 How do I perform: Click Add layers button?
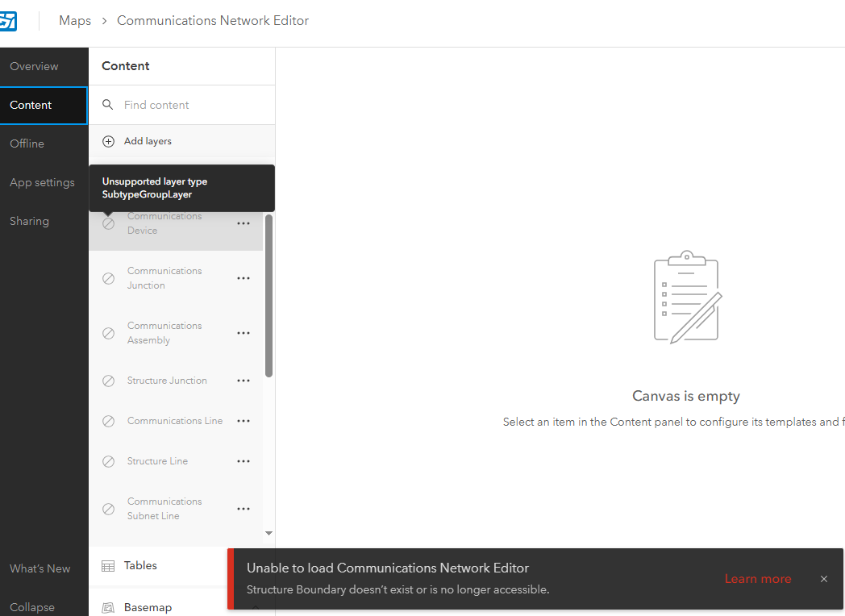pyautogui.click(x=182, y=141)
